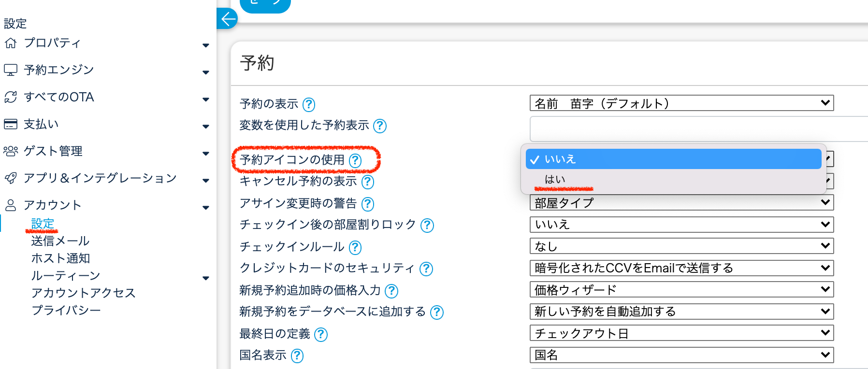Choose いいえ option in dropdown list
Image resolution: width=868 pixels, height=369 pixels.
673,159
